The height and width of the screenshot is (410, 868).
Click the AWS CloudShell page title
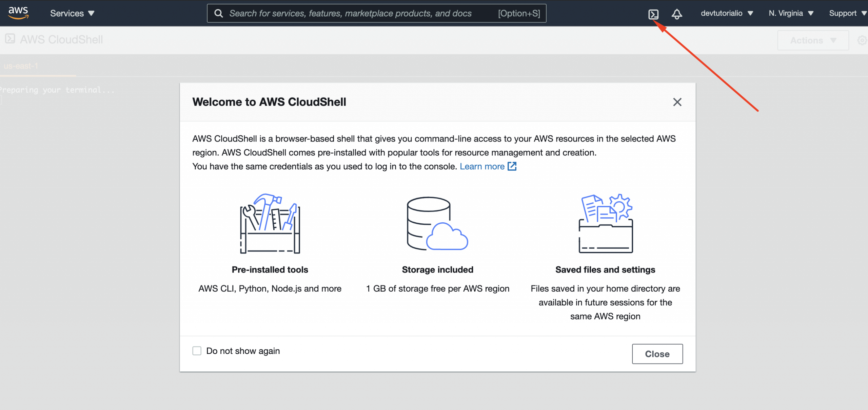[61, 39]
